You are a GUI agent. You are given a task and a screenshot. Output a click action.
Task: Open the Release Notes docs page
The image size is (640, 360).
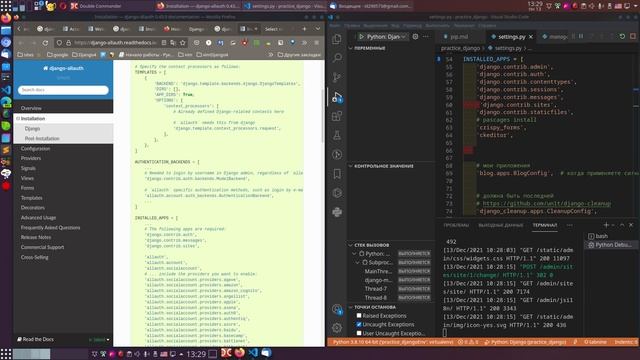pyautogui.click(x=36, y=237)
